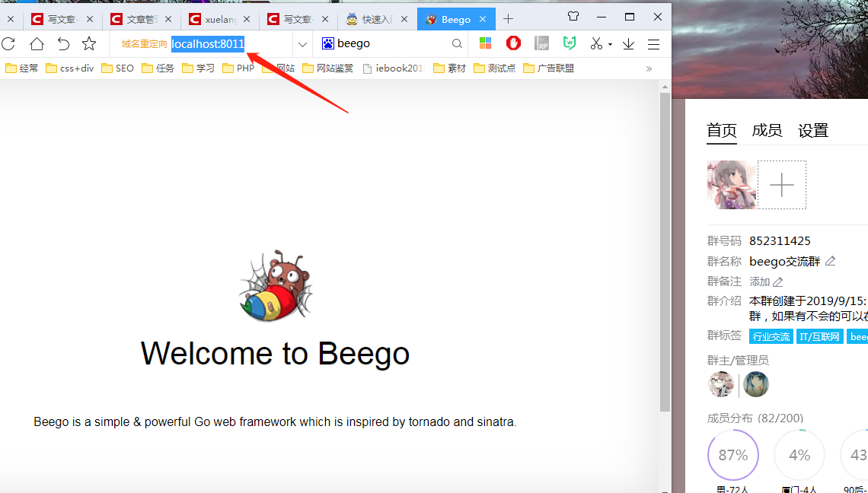Open the address bar history dropdown
The height and width of the screenshot is (493, 868).
pos(302,44)
